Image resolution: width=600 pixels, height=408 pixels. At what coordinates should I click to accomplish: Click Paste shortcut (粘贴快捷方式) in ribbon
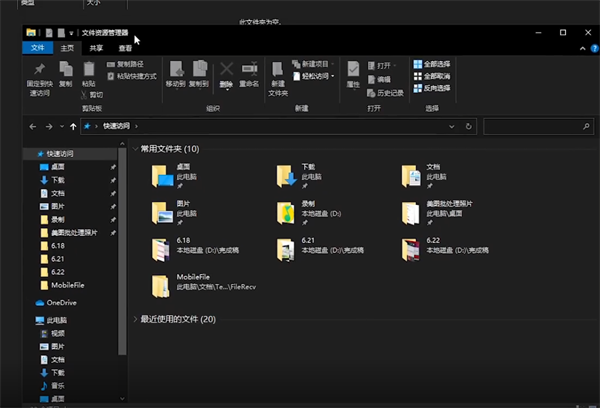coord(131,76)
